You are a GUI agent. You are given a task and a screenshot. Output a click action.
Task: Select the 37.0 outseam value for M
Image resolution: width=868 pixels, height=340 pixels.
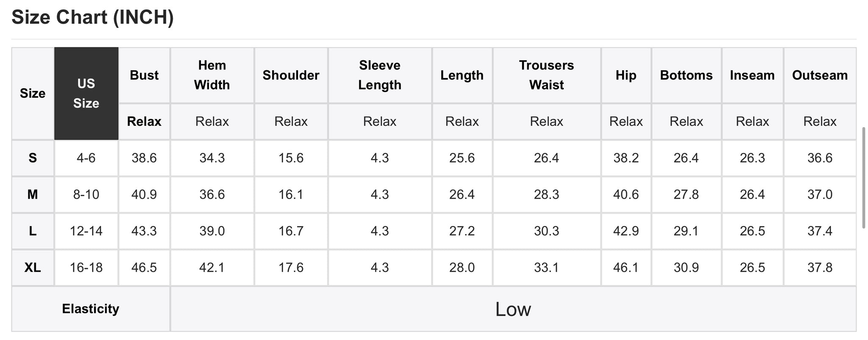[x=820, y=194]
